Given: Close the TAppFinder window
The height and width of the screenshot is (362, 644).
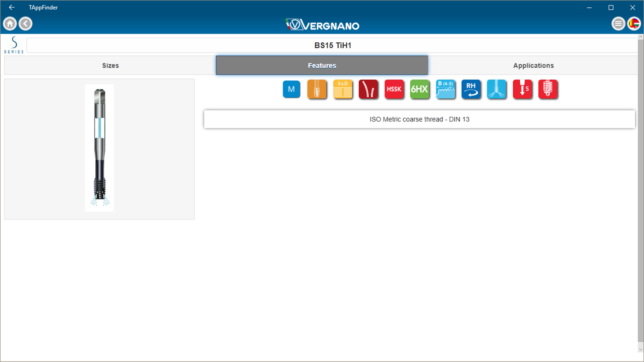Looking at the screenshot, I should tap(632, 7).
